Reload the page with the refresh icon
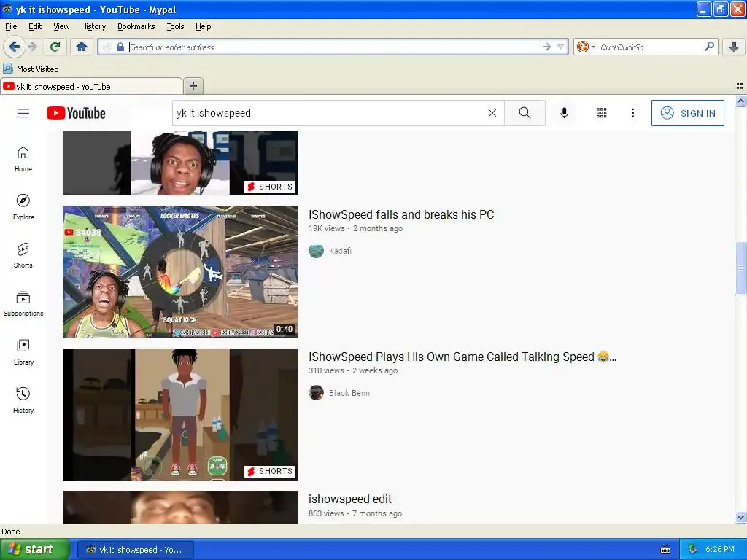 click(55, 47)
